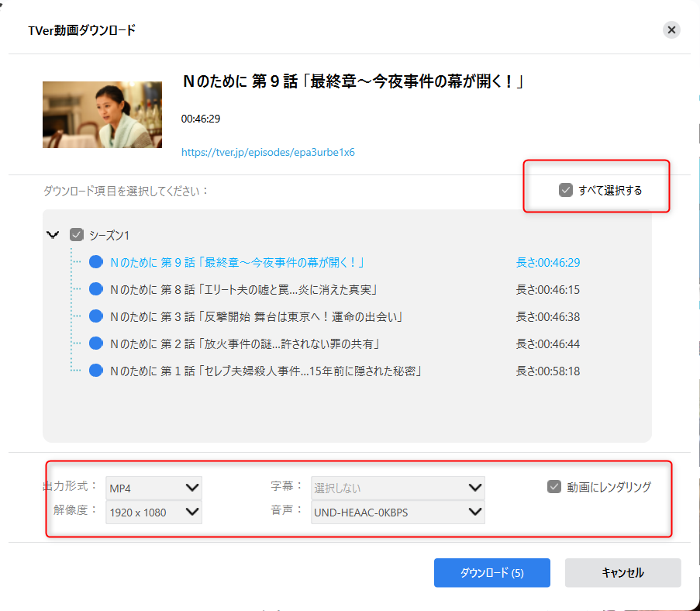Deselect the 第８話 episode blue circle
700x611 pixels.
tap(95, 289)
